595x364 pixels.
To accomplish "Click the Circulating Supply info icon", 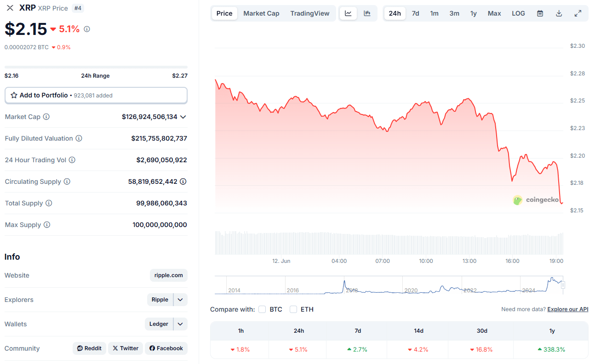I will [x=67, y=182].
